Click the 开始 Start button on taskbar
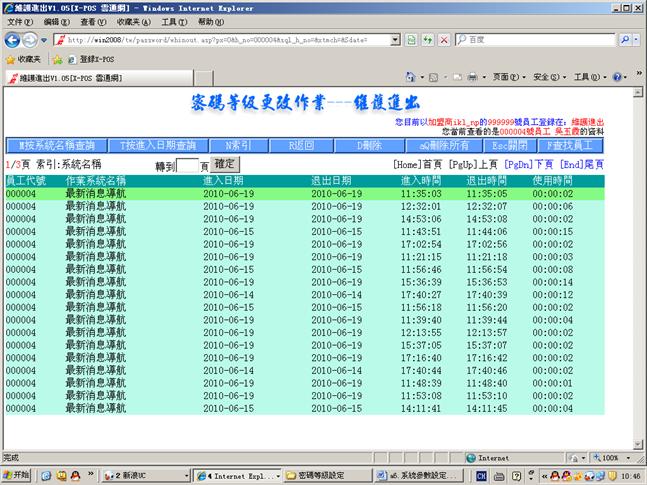 16,475
